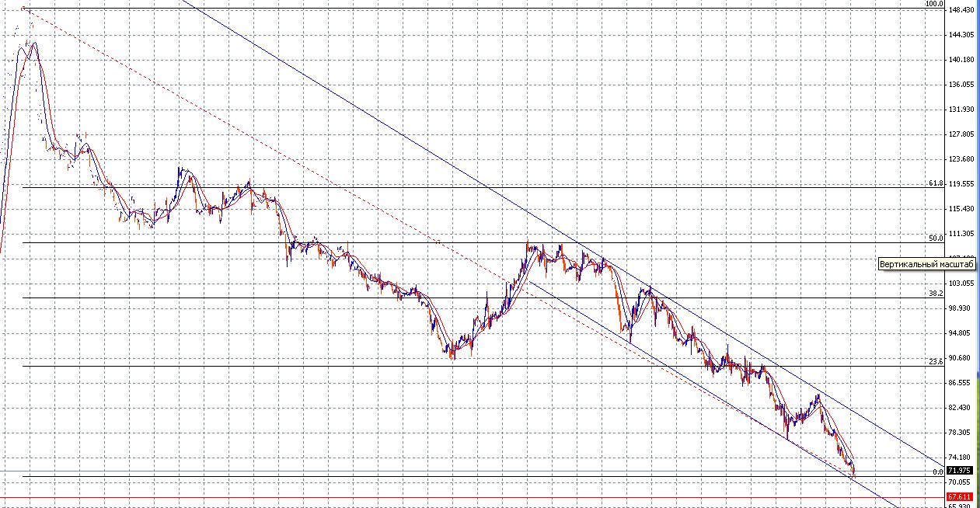Click the 86.555 price scale value

pos(961,383)
